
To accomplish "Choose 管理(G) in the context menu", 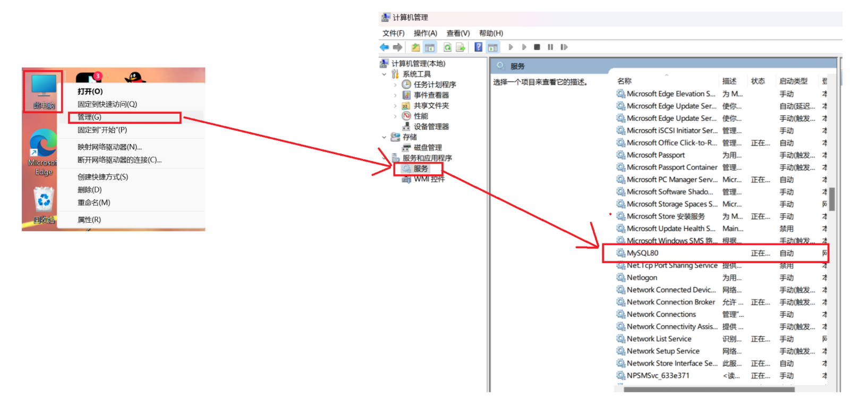I will click(130, 117).
